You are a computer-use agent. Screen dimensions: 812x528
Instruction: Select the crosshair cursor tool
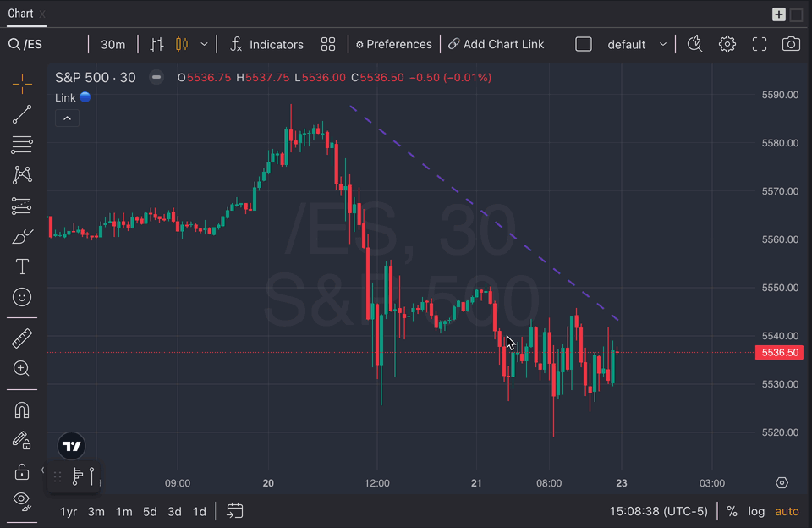pos(22,82)
